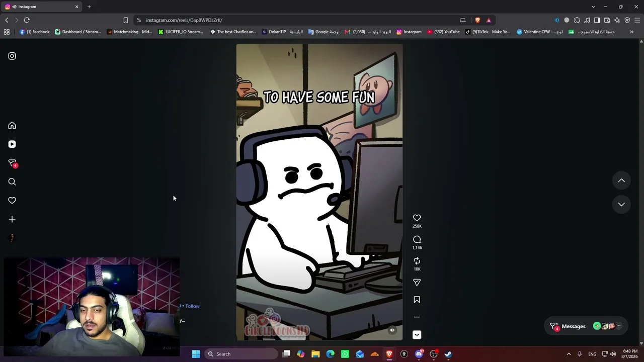The height and width of the screenshot is (362, 644).
Task: Go to the previous reel
Action: tap(621, 180)
